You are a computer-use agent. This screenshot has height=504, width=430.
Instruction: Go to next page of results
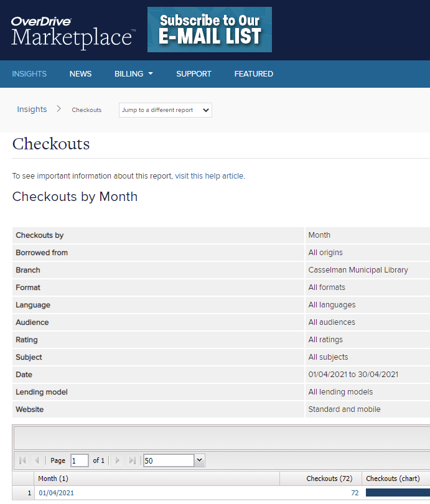(118, 460)
